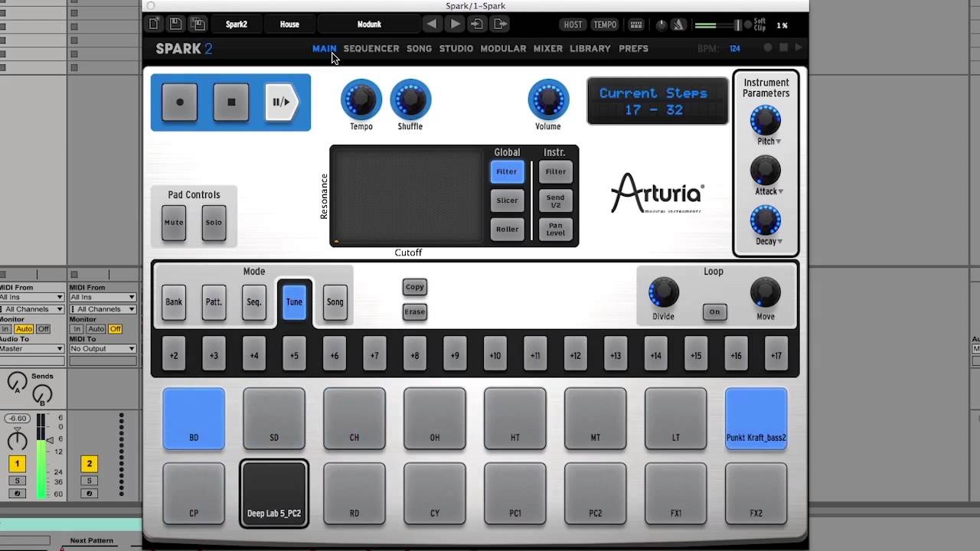Viewport: 980px width, 551px height.
Task: Open the MIDI To No Output dropdown
Action: tap(102, 349)
